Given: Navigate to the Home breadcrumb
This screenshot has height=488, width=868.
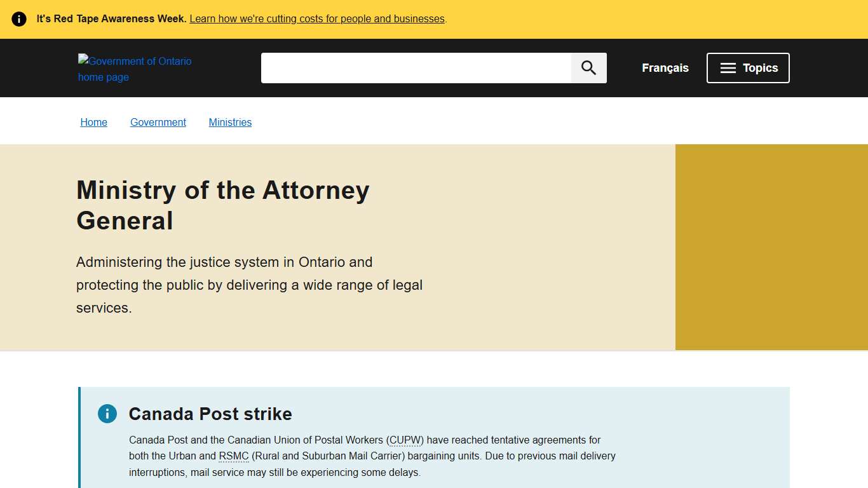Looking at the screenshot, I should pos(93,122).
